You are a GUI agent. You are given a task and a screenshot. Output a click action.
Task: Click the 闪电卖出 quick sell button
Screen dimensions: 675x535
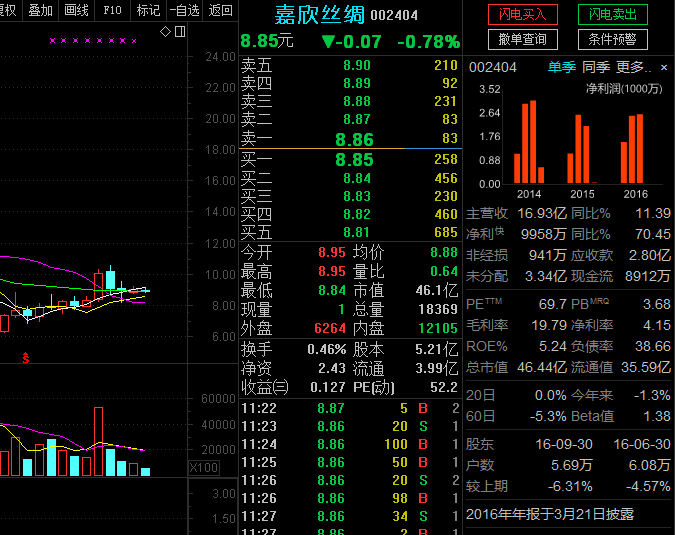coord(613,15)
